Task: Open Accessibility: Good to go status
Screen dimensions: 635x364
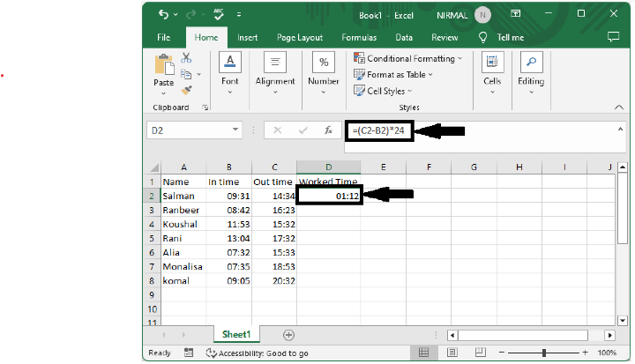Action: (258, 353)
